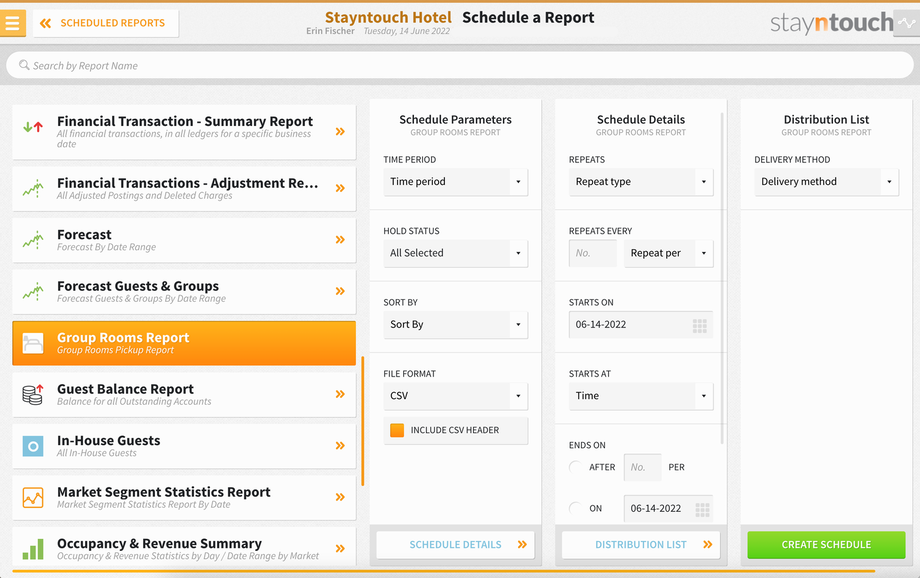Image resolution: width=920 pixels, height=578 pixels.
Task: Open In-House Guests via chevron arrow
Action: pyautogui.click(x=340, y=446)
